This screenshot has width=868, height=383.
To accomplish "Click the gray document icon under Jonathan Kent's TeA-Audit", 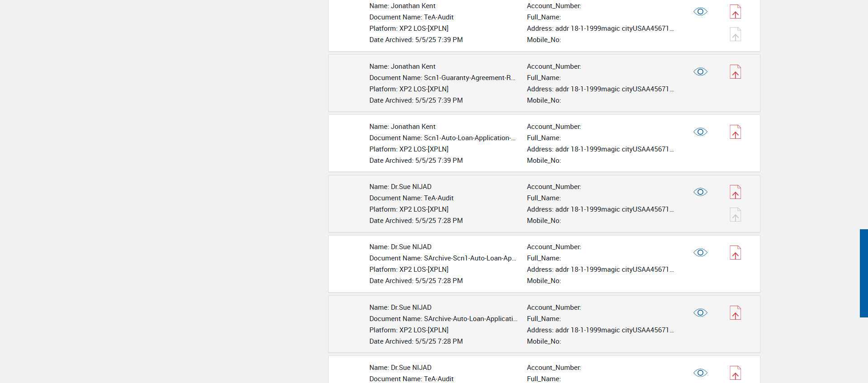I will 735,34.
